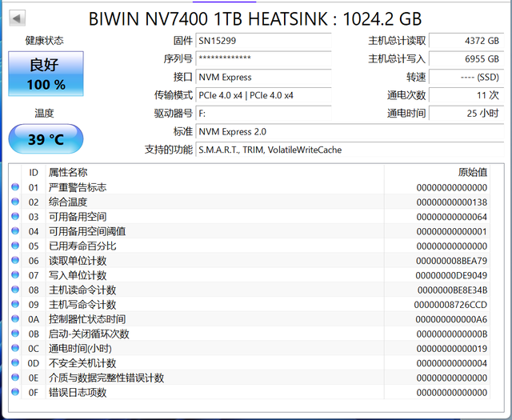Click the supported features S.M.A.R.T., TRIM field
512x420 pixels.
(350, 150)
